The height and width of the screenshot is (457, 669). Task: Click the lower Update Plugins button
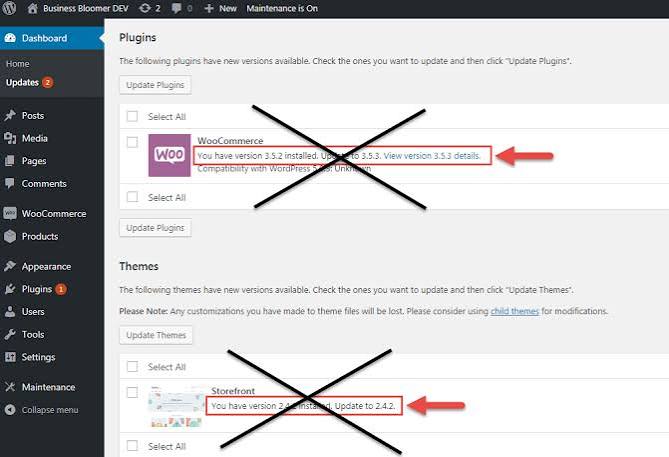point(155,228)
